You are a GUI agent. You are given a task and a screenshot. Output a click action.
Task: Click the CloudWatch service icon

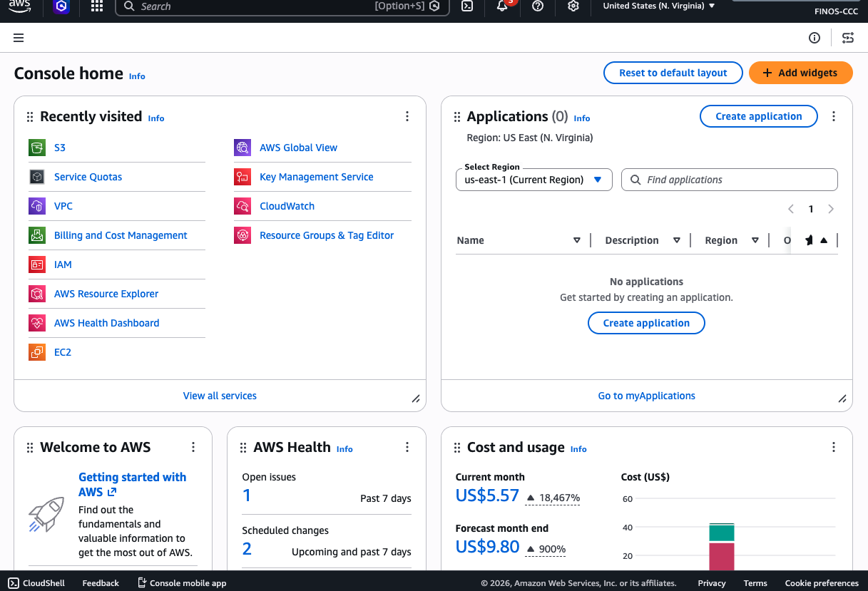coord(242,206)
